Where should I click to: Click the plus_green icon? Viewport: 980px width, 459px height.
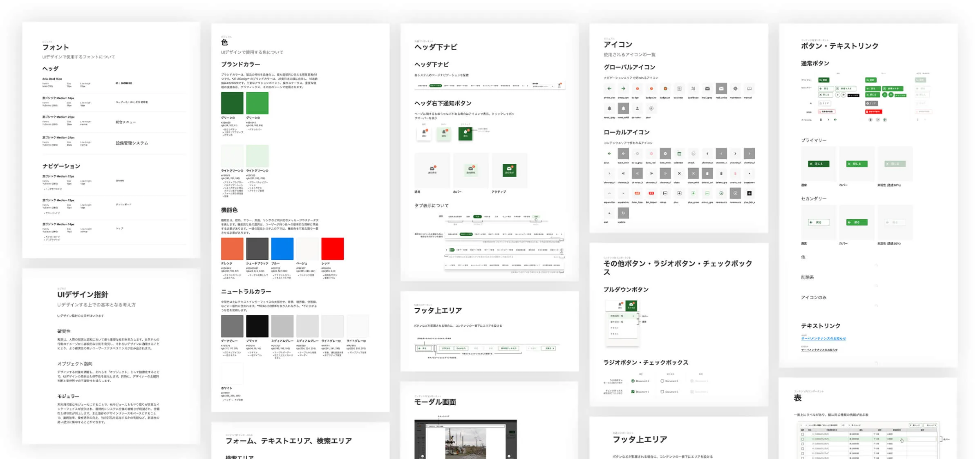(x=693, y=193)
